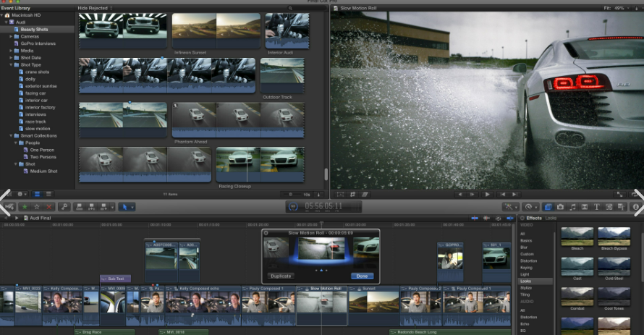Open the Enhancements magic wand menu

point(511,207)
